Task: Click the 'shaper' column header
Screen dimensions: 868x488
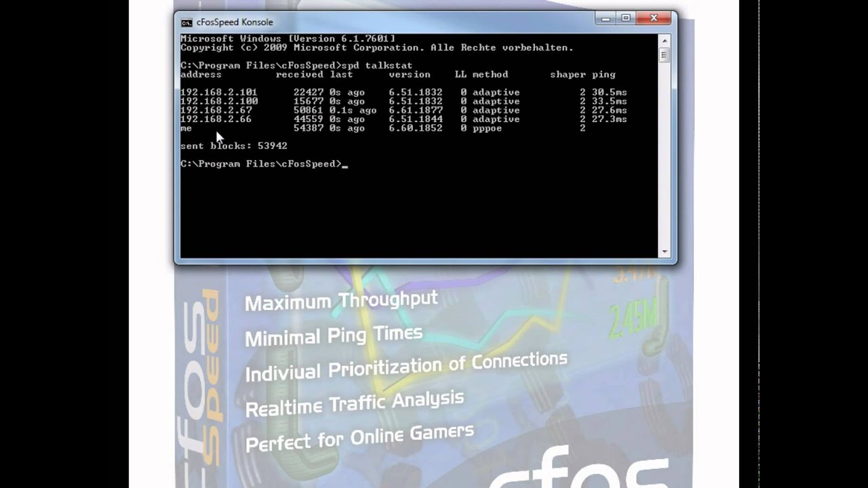Action: coord(568,75)
